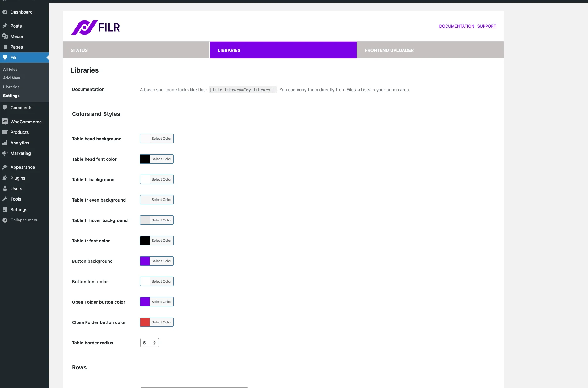Open the Analytics bar chart icon
Viewport: 588px width, 388px height.
[x=5, y=143]
